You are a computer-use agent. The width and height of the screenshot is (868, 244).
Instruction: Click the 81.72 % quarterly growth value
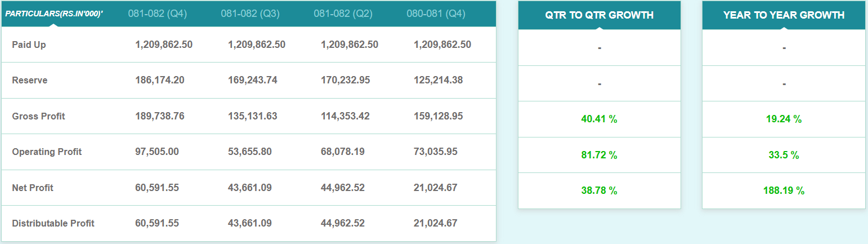click(x=599, y=155)
